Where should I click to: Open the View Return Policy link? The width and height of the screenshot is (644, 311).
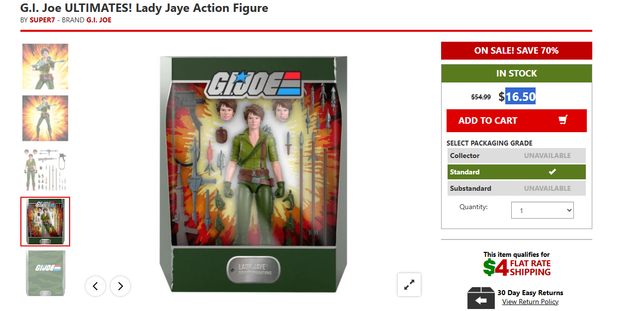coord(530,302)
